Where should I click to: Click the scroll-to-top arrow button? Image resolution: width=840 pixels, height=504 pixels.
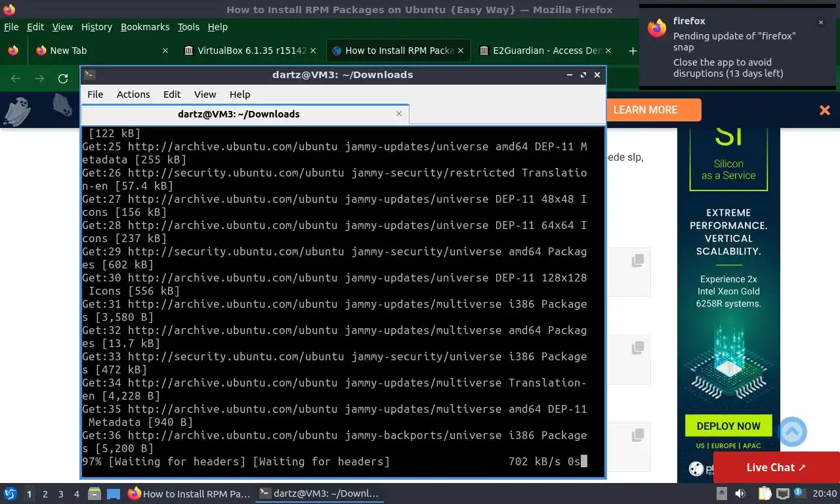click(x=792, y=432)
